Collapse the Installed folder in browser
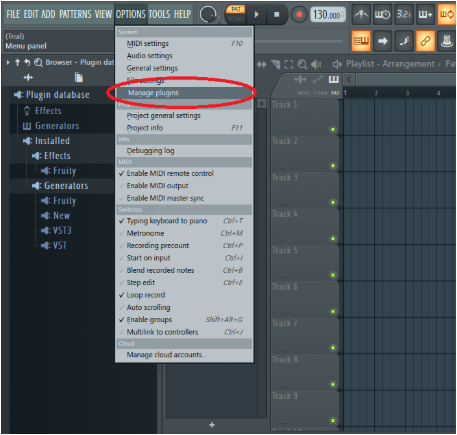Image resolution: width=457 pixels, height=435 pixels. click(x=46, y=141)
